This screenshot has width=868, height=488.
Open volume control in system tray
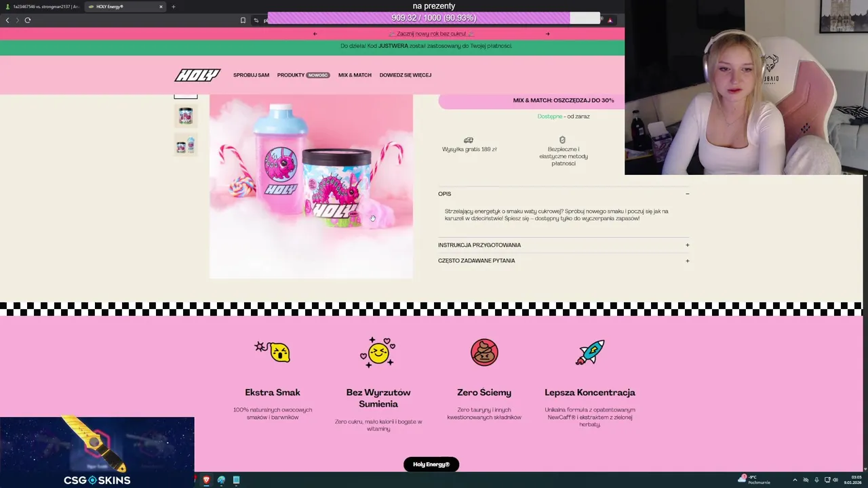pyautogui.click(x=835, y=480)
